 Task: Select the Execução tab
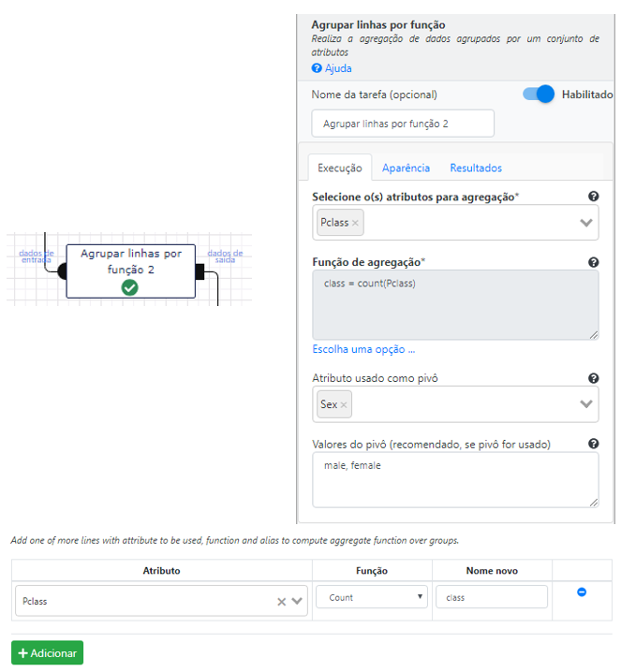pyautogui.click(x=340, y=168)
